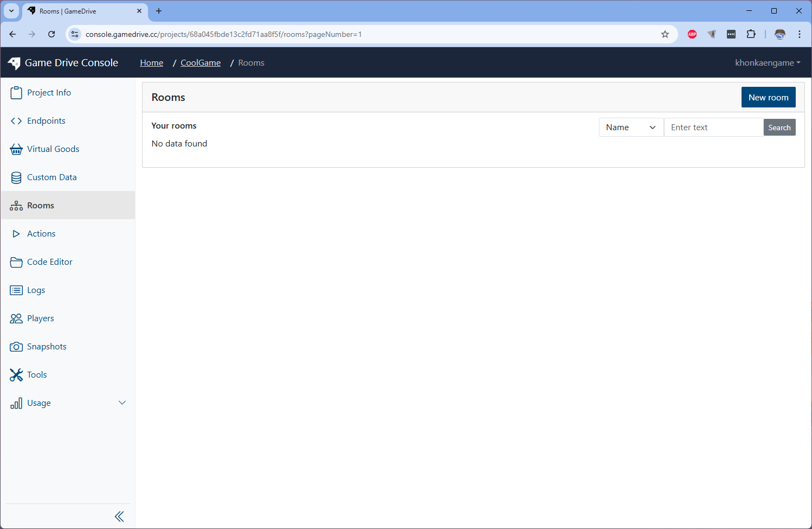Focus the Enter text search field
812x529 pixels.
coord(713,128)
